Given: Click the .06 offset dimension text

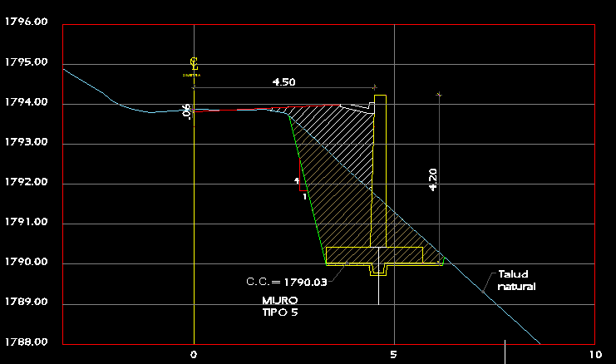Looking at the screenshot, I should (x=186, y=111).
